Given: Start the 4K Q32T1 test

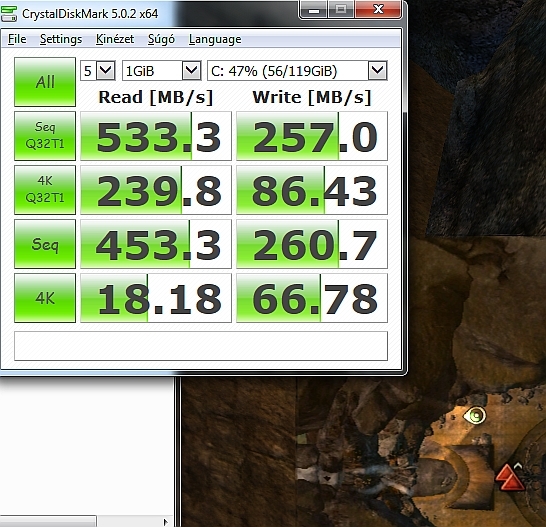Looking at the screenshot, I should 45,190.
